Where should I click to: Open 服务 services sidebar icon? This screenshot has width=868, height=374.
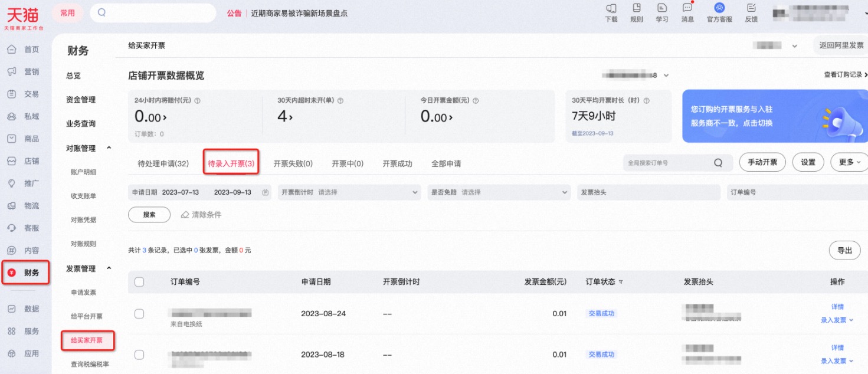pyautogui.click(x=11, y=332)
